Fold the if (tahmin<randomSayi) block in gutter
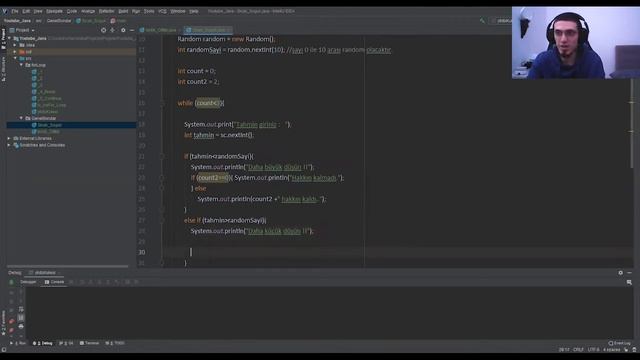This screenshot has width=640, height=360. [x=162, y=156]
